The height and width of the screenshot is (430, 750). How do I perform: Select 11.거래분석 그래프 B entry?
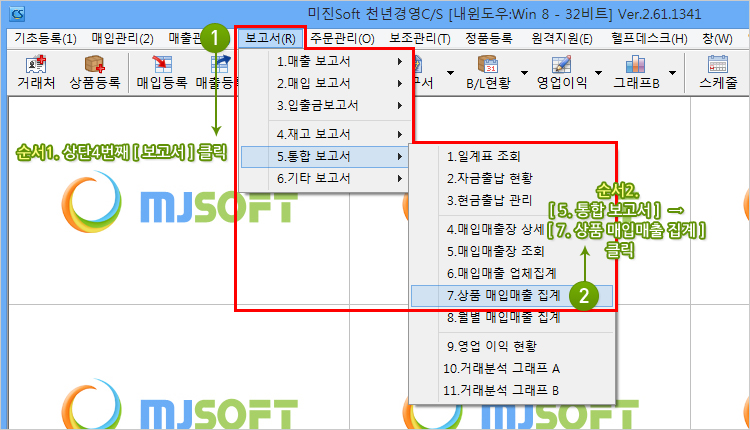click(x=512, y=390)
